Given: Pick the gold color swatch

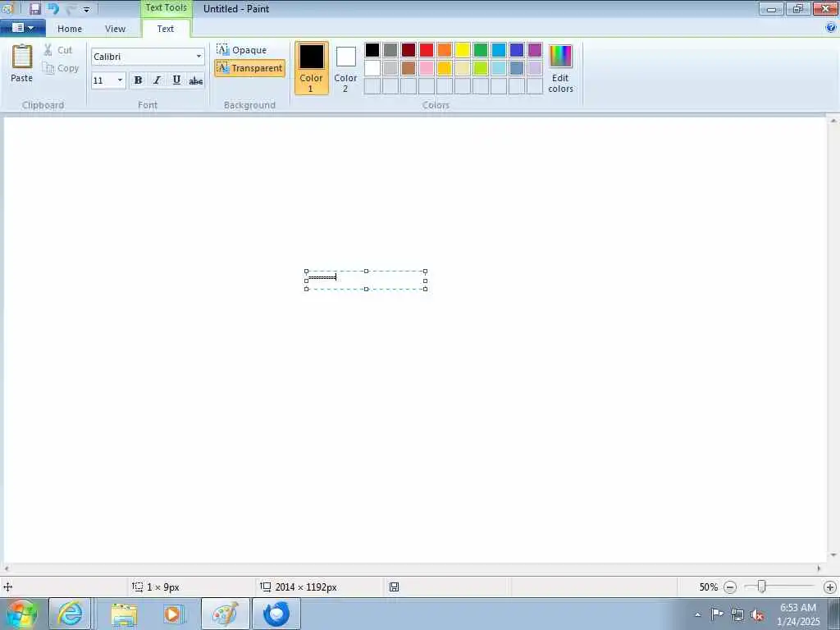Looking at the screenshot, I should coord(445,68).
